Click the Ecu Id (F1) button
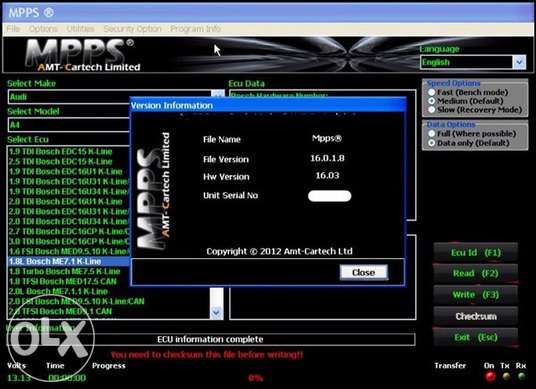The height and width of the screenshot is (389, 536). 475,253
